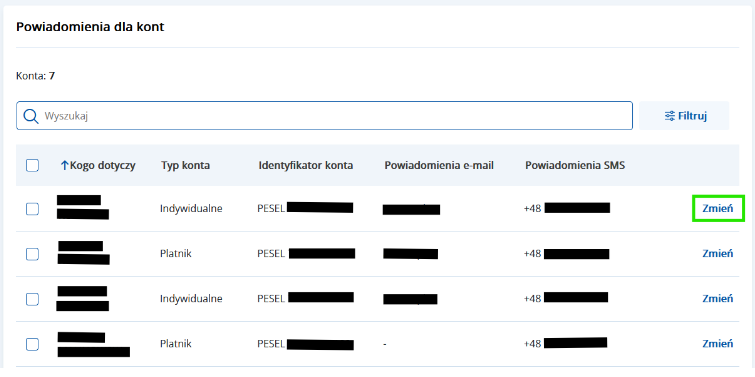Tick checkbox of Platnik row without e-mail

[x=32, y=344]
